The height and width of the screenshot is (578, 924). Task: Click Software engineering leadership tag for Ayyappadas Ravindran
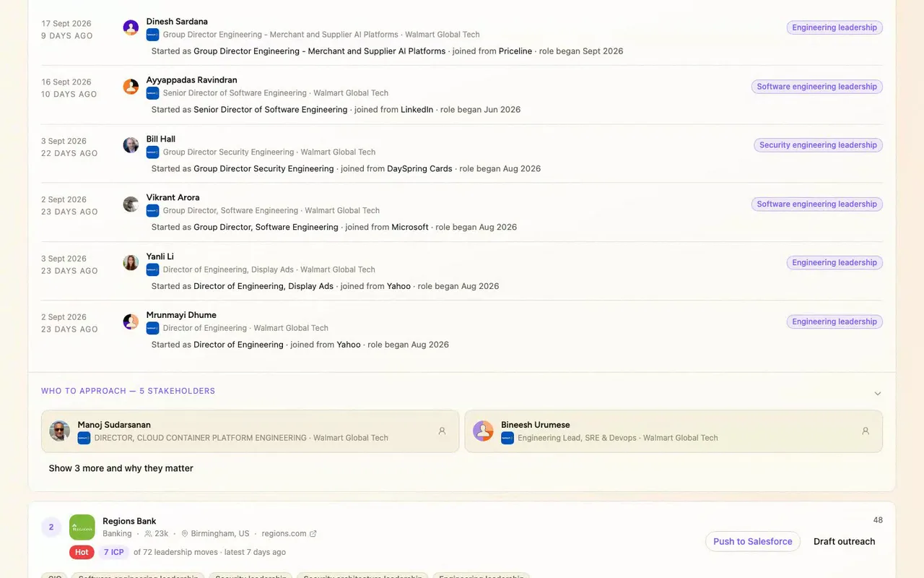coord(817,87)
